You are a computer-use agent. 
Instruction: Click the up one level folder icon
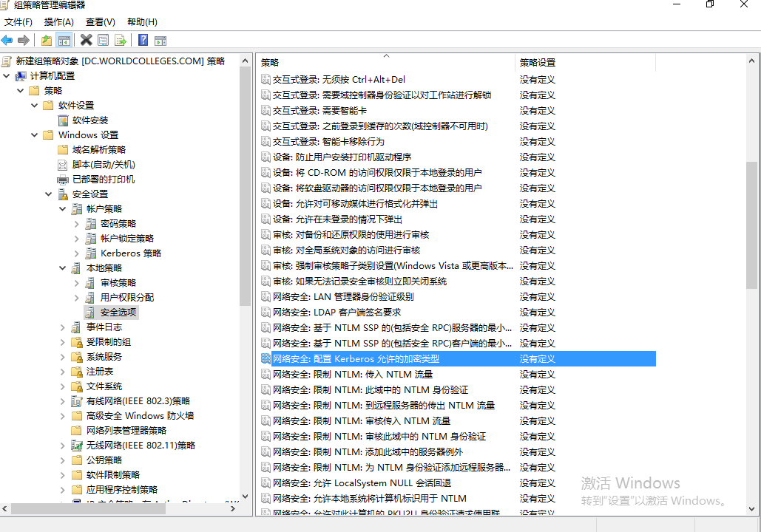click(46, 40)
